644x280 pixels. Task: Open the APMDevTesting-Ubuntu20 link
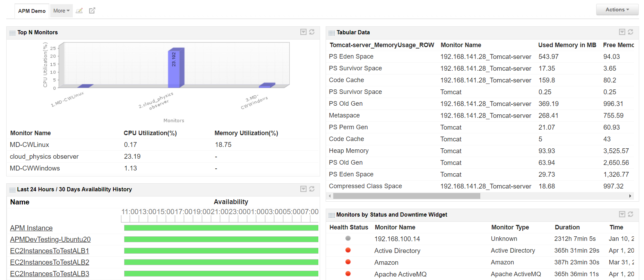pos(50,239)
